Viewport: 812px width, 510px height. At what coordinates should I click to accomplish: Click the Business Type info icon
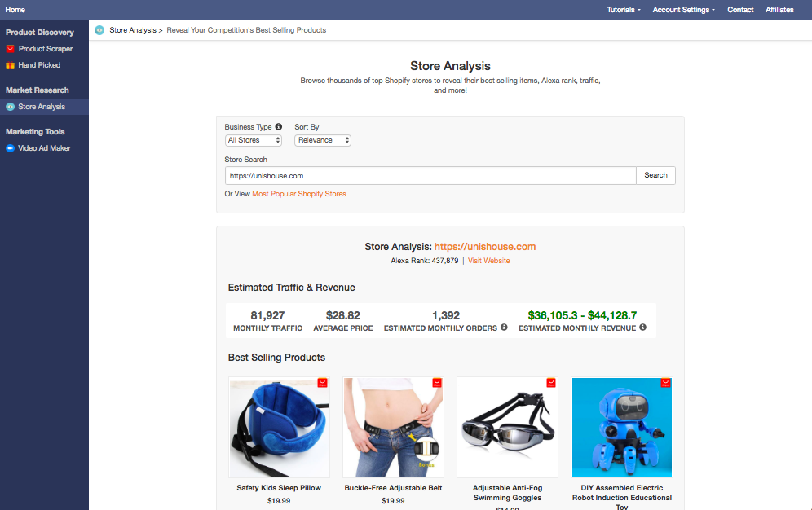[278, 126]
